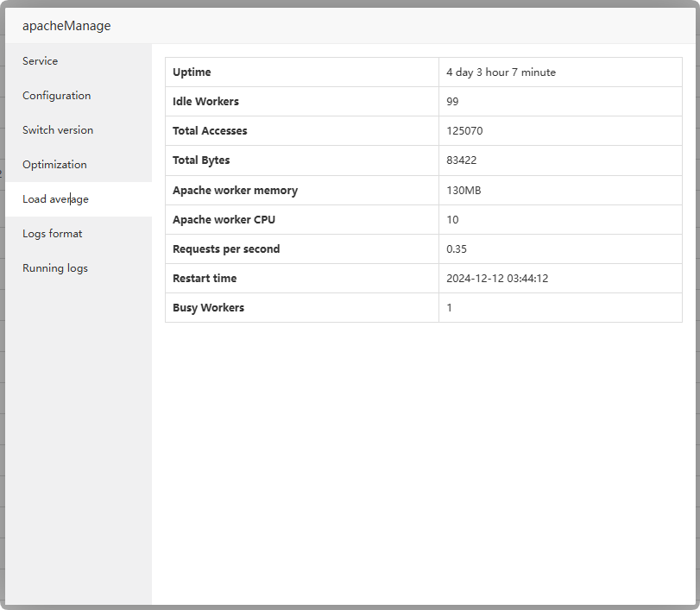700x610 pixels.
Task: Select the Requests per second value 0.35
Action: tap(457, 248)
